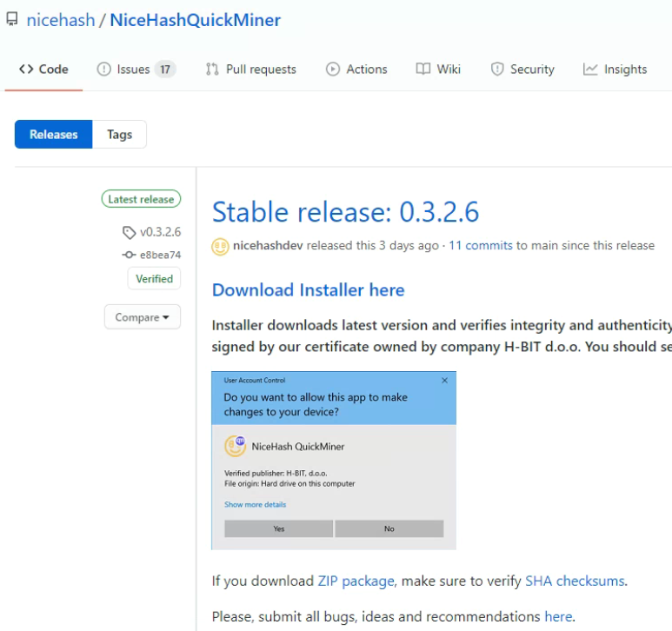Click the commit icon beside e8bea74
Screen dimensions: 672x631
129,255
